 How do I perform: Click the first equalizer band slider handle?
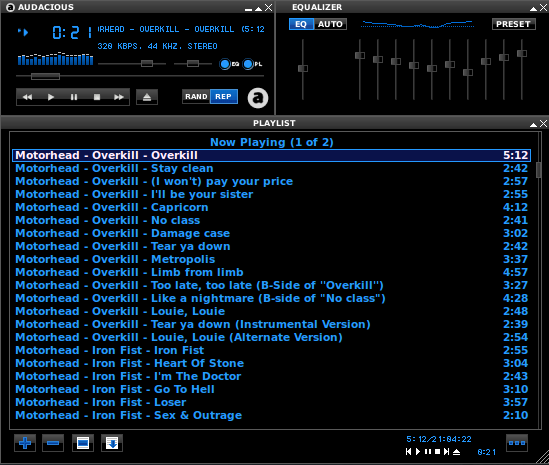point(360,55)
